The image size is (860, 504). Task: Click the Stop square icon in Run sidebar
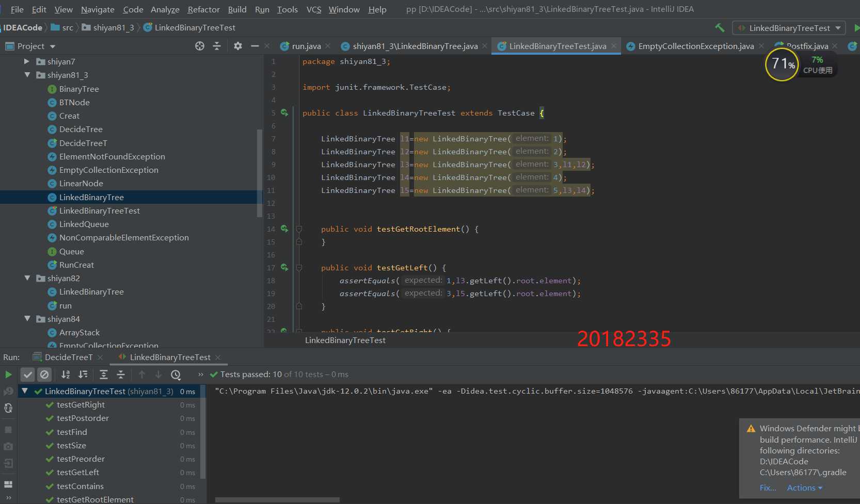(x=8, y=429)
